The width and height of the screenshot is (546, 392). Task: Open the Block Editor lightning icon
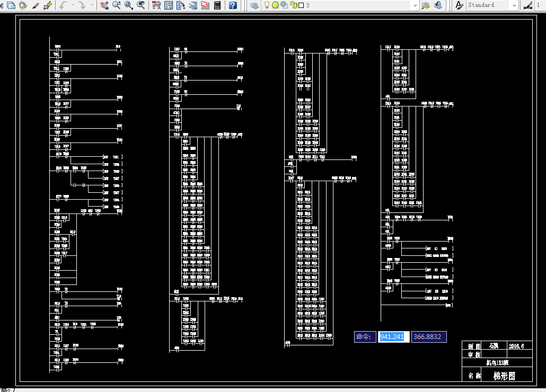point(48,5)
